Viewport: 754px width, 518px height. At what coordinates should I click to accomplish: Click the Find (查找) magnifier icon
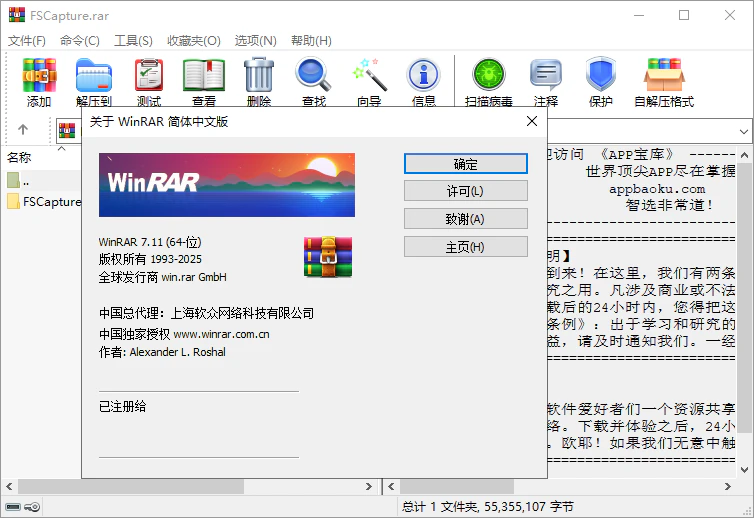click(314, 75)
